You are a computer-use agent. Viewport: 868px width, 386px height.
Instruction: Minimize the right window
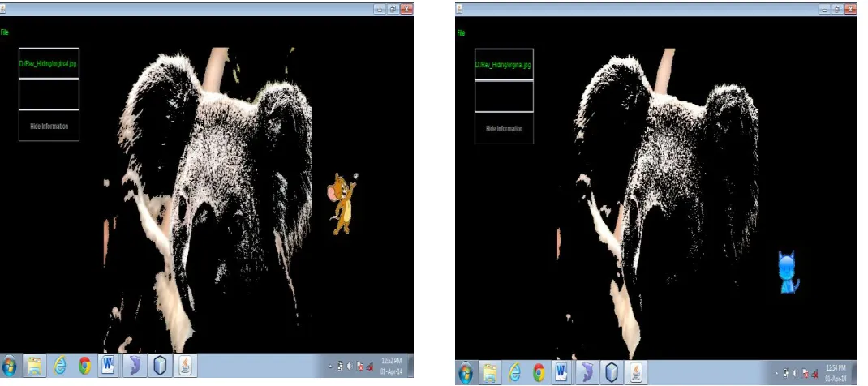(x=826, y=10)
